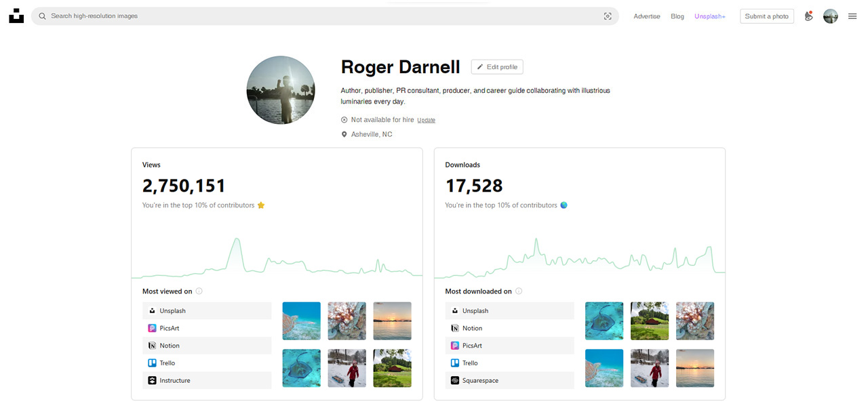Open the hamburger menu icon
Screen dimensions: 868x414
852,16
